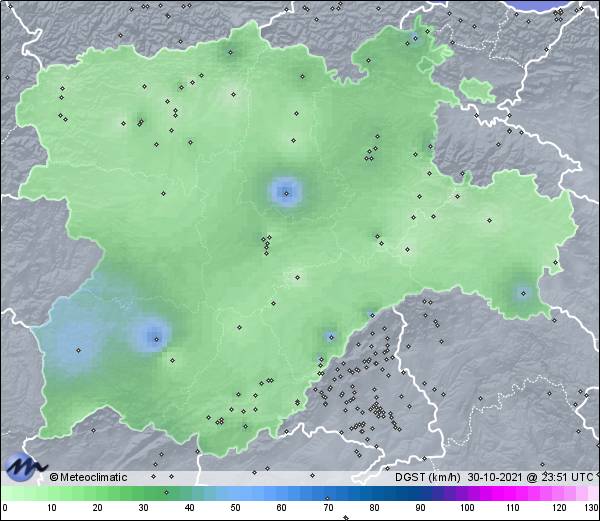
Task: Pick the light blue color above 50
Action: point(235,493)
